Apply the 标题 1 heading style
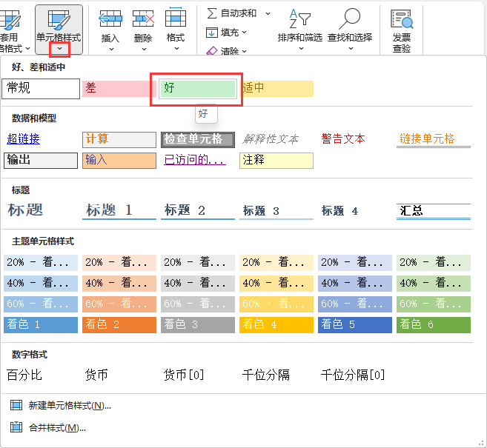Viewport: 487px width, 448px height. click(119, 211)
